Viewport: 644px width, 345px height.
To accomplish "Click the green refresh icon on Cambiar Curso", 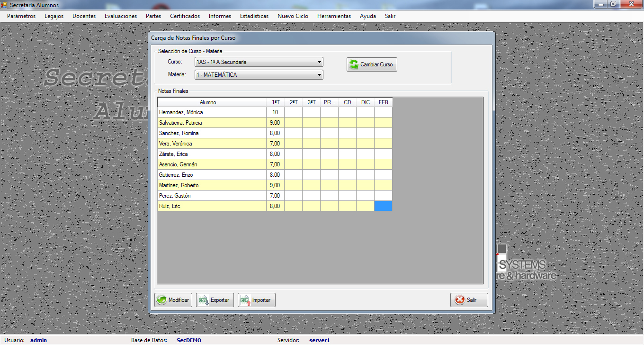I will point(353,64).
